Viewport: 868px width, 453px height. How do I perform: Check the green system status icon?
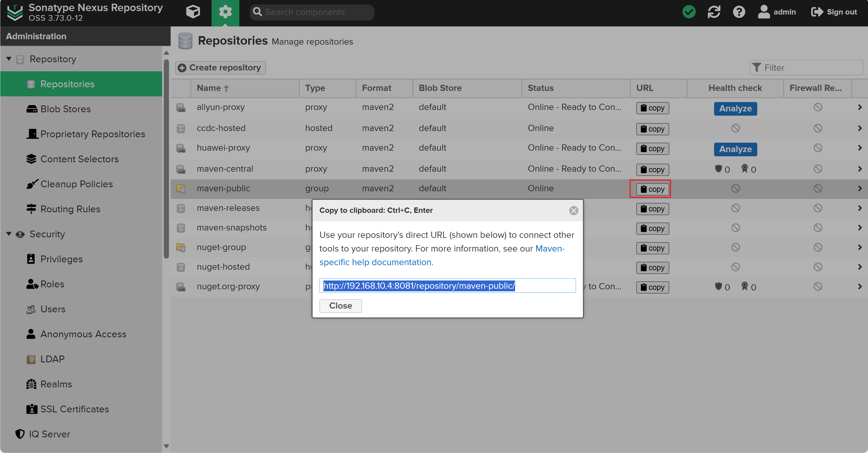click(689, 12)
